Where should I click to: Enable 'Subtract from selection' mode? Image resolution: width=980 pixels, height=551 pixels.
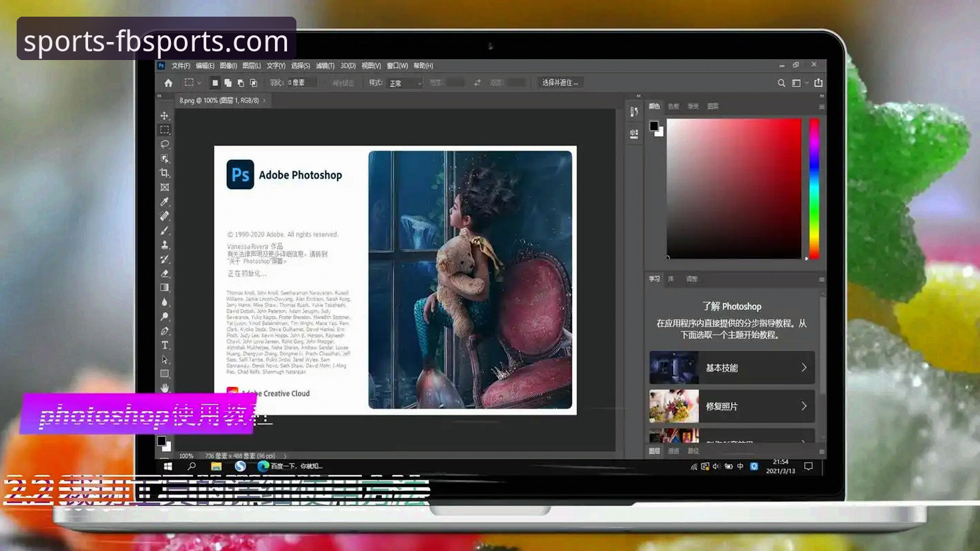[240, 83]
